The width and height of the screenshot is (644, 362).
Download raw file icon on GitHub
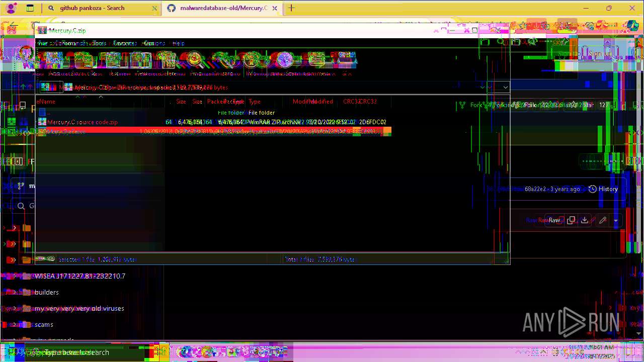click(x=584, y=220)
